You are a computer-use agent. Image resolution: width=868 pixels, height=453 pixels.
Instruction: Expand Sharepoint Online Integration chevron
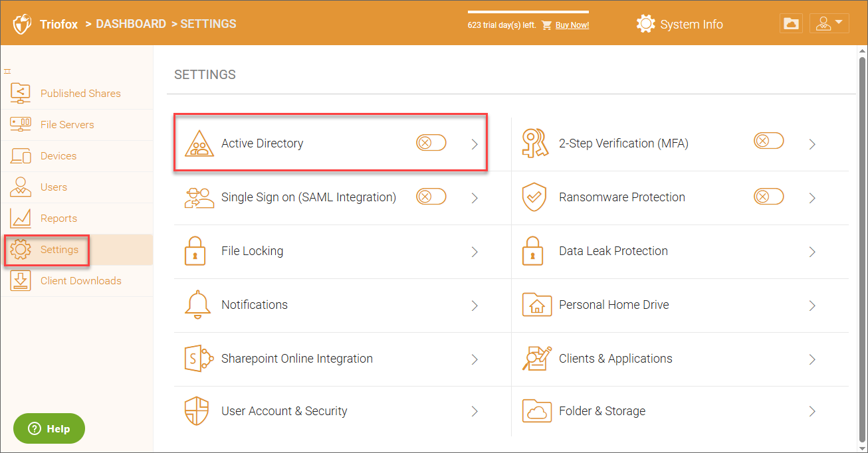(x=475, y=359)
